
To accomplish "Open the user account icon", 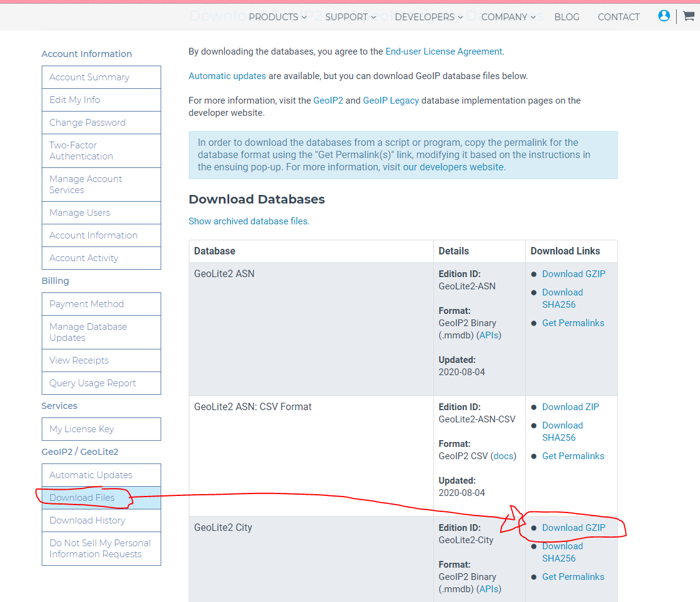I will pos(664,16).
